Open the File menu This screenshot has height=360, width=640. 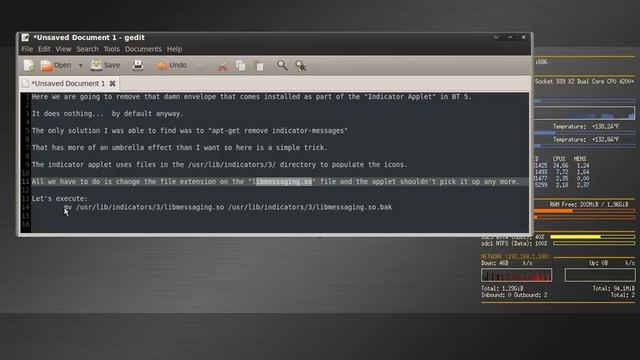click(27, 49)
